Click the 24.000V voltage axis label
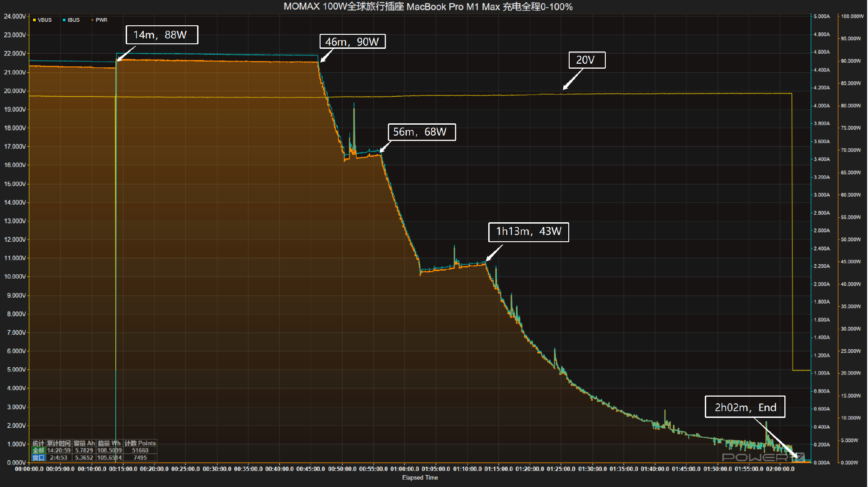868x487 pixels. pos(15,16)
